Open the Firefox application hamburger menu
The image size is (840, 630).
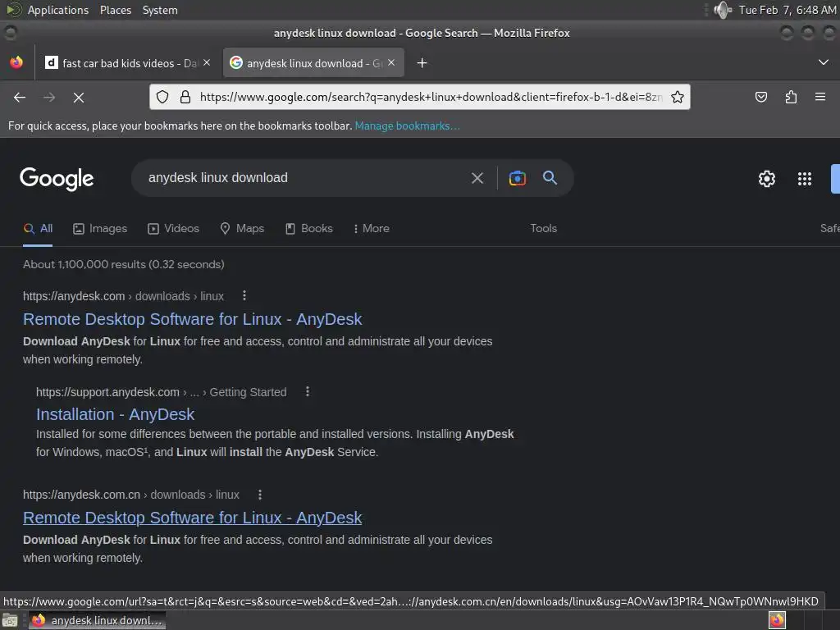click(820, 97)
